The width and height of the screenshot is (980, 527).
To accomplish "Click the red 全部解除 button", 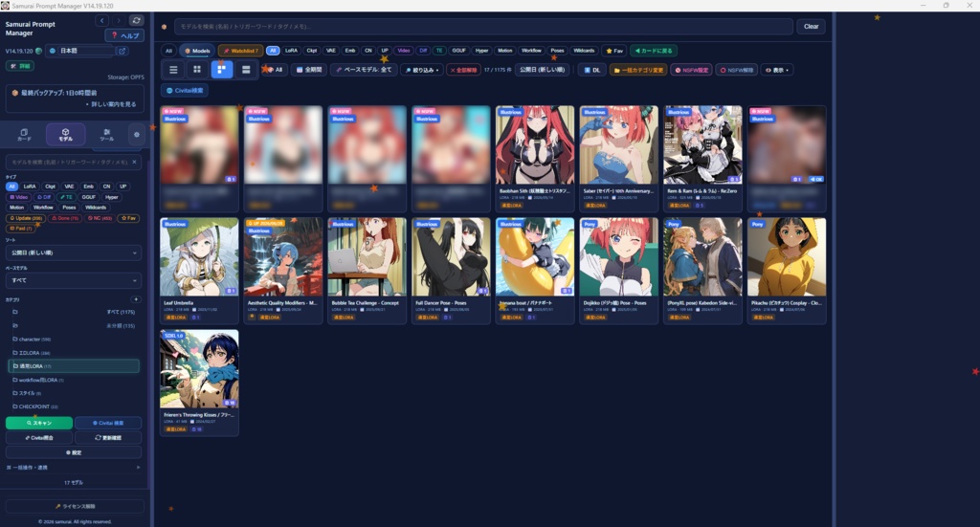I will tap(463, 70).
